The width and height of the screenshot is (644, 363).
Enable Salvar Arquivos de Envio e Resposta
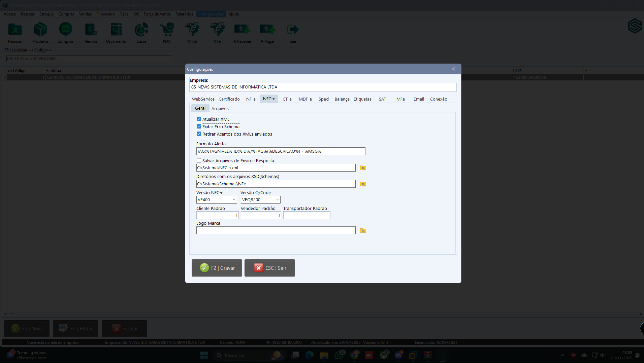(x=199, y=160)
